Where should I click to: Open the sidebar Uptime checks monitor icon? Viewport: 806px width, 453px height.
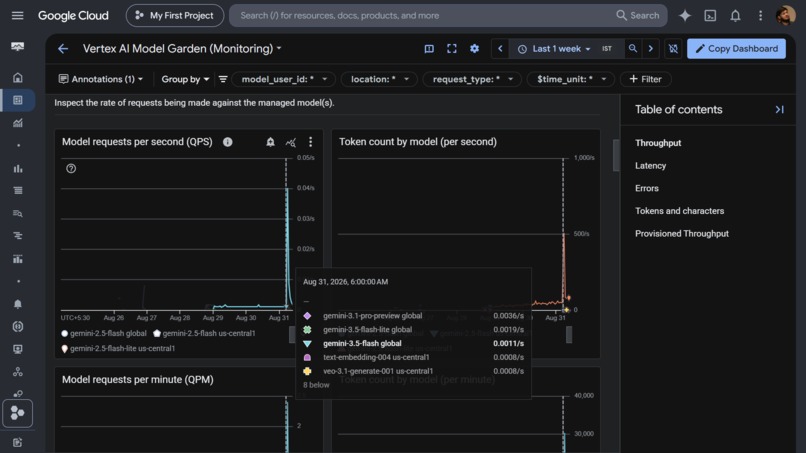[17, 349]
